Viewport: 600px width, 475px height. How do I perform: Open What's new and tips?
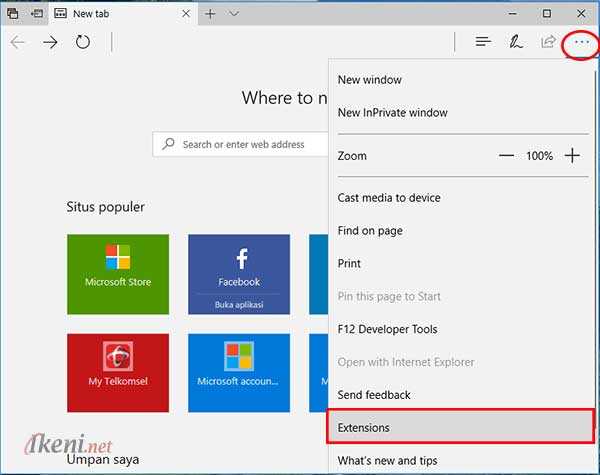pyautogui.click(x=462, y=460)
